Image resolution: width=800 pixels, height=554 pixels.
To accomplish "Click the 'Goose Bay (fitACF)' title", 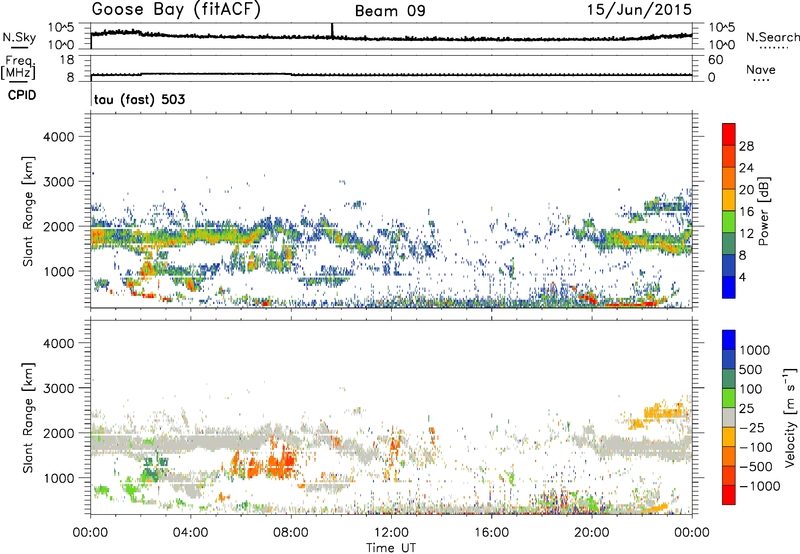I will click(x=176, y=9).
